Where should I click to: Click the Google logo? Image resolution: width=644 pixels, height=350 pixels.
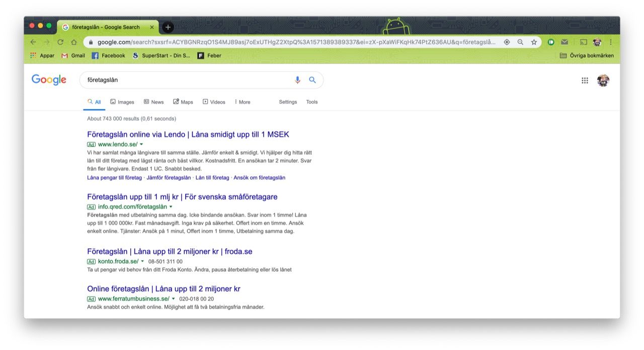(x=49, y=80)
